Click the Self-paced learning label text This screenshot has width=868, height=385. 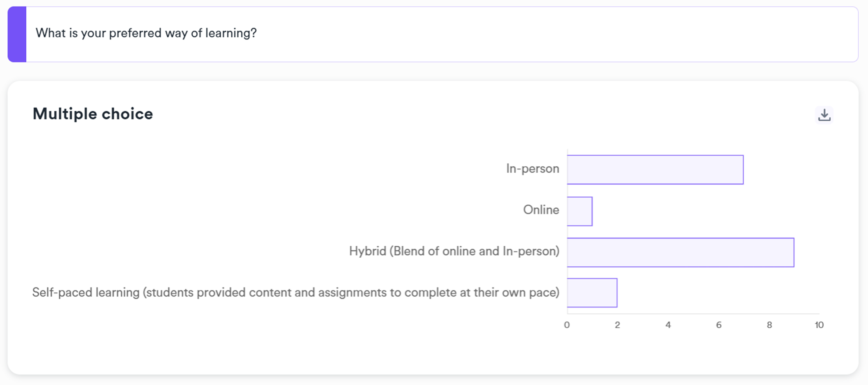296,292
